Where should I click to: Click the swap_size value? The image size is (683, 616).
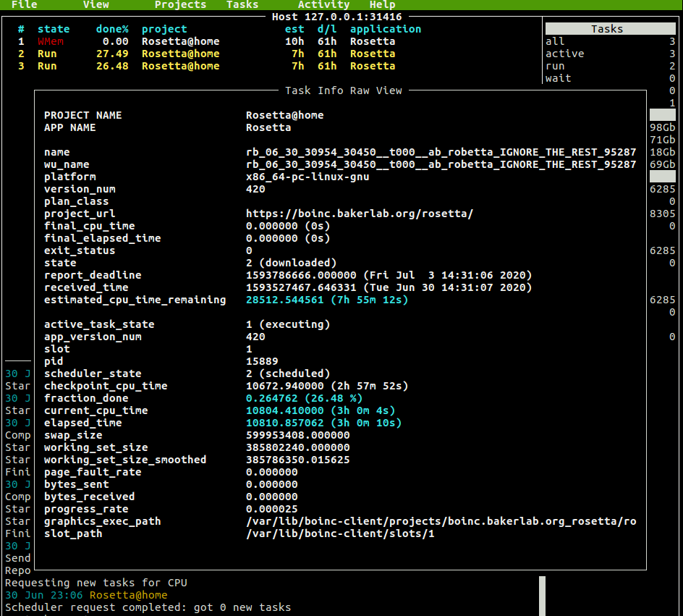point(298,435)
